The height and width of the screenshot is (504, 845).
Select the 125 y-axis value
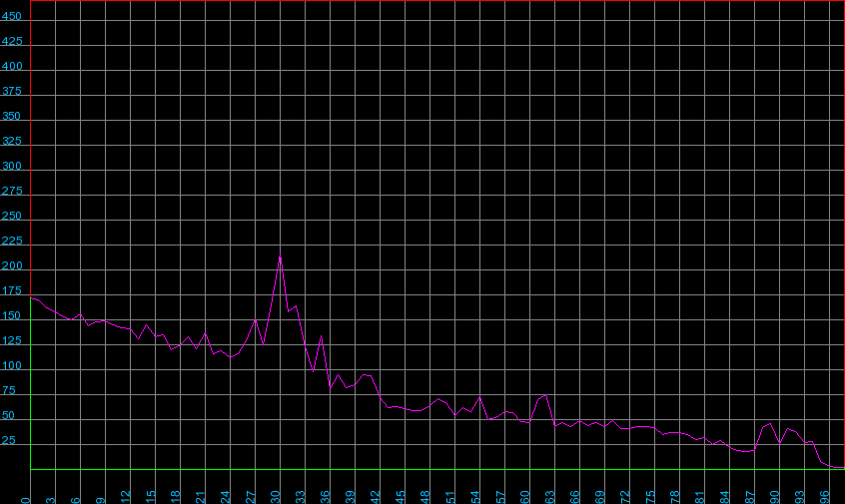coord(11,340)
